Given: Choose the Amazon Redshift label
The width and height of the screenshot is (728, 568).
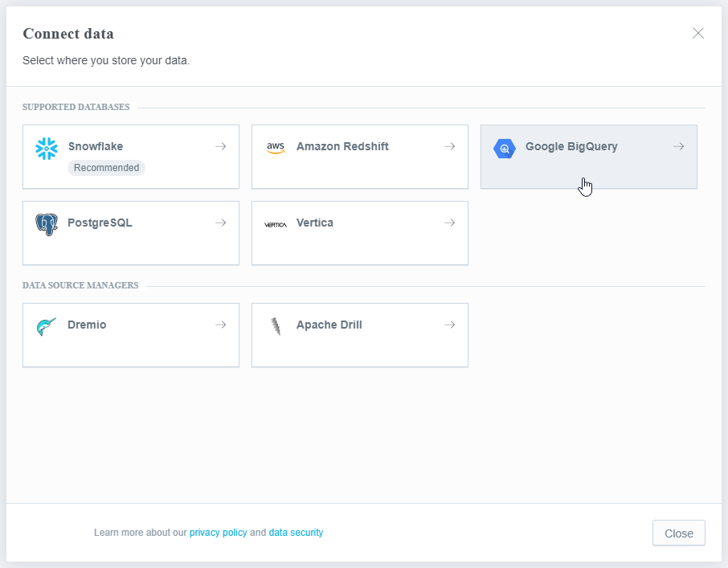Looking at the screenshot, I should (x=342, y=146).
